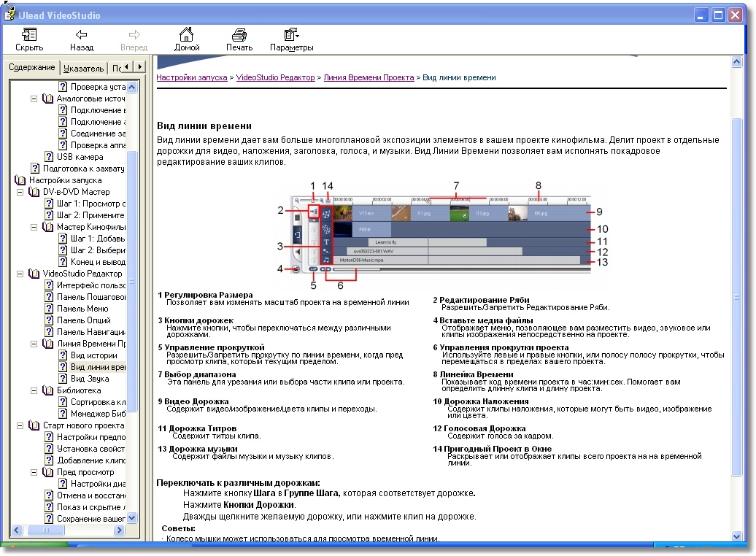Collapse the Аналоговые источники tree node
This screenshot has height=556, width=756.
point(34,99)
